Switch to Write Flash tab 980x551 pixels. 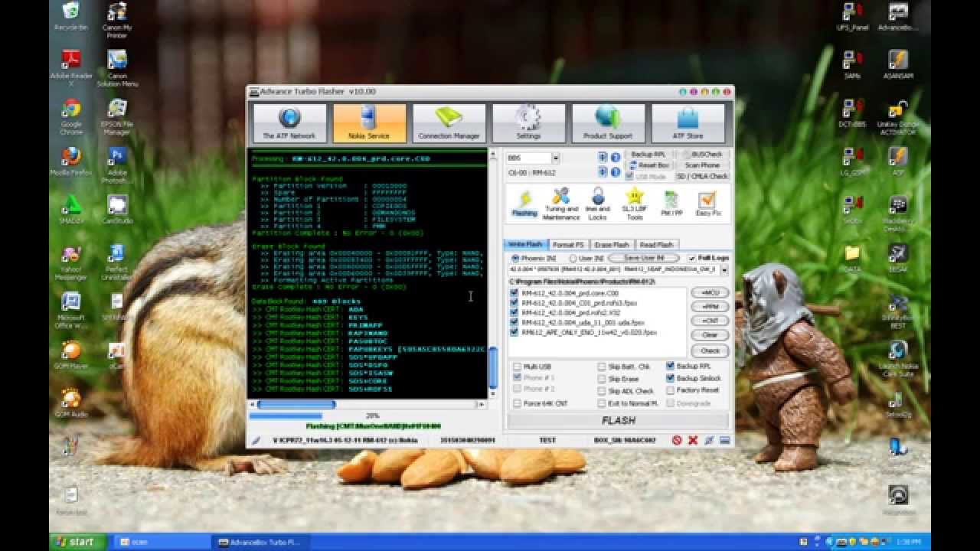[x=526, y=244]
